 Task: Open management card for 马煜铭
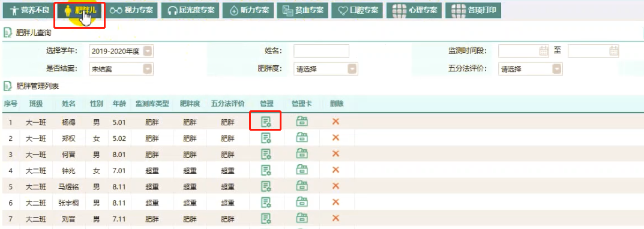302,186
